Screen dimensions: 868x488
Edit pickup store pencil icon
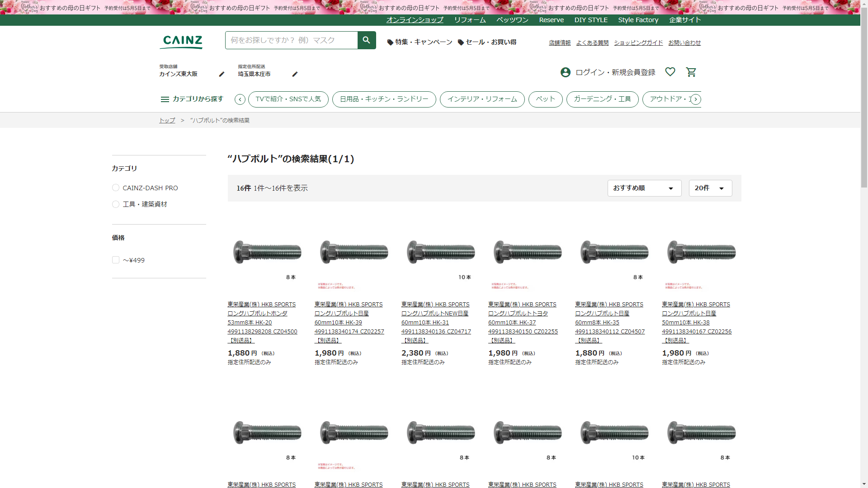pyautogui.click(x=222, y=74)
